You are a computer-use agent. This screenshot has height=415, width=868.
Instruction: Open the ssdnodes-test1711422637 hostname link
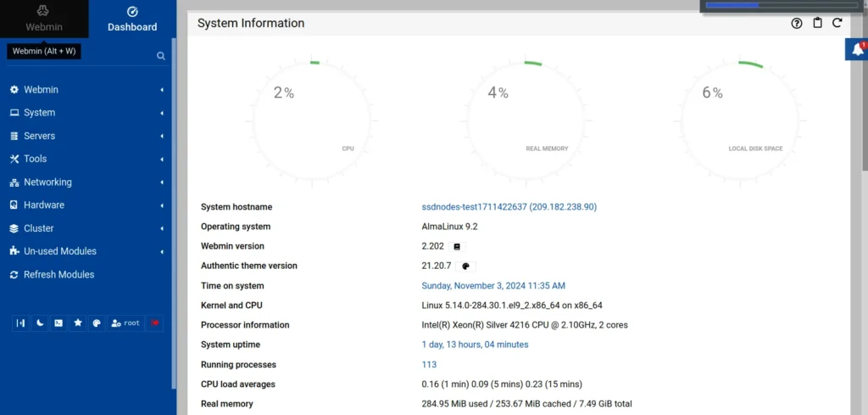point(509,207)
